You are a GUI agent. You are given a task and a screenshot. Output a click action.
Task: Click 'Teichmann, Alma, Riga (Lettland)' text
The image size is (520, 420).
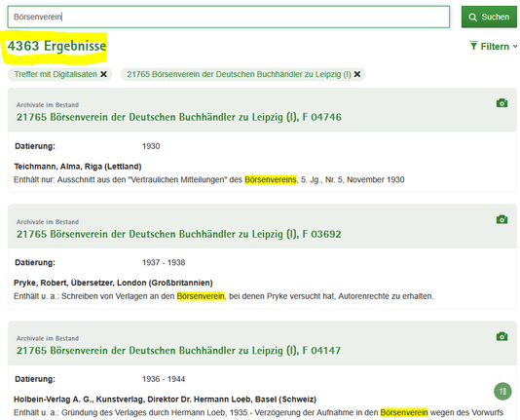(78, 167)
